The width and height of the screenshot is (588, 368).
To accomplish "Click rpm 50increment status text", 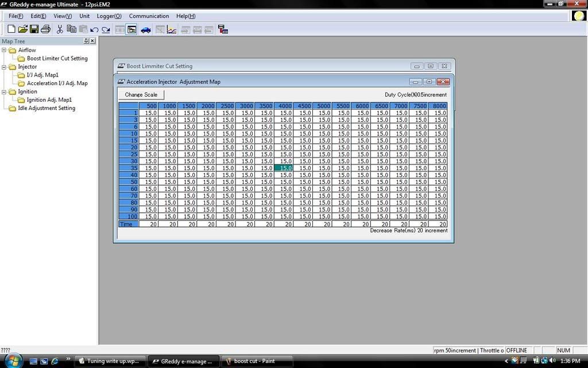I will pos(455,350).
